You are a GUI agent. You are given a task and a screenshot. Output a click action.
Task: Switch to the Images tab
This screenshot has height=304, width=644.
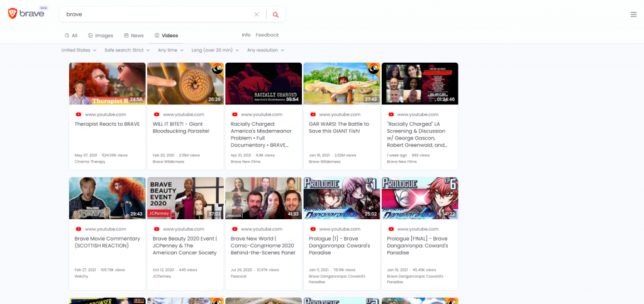(x=101, y=36)
